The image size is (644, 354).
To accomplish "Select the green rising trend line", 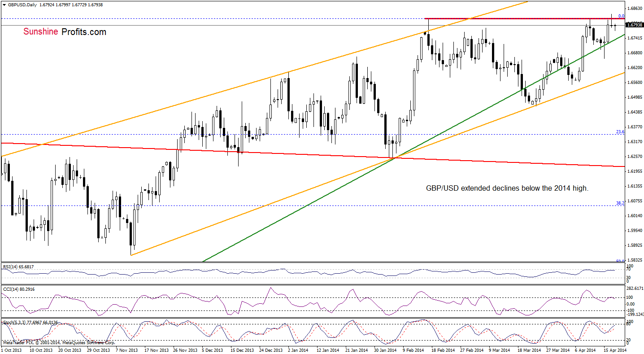I will [x=413, y=148].
